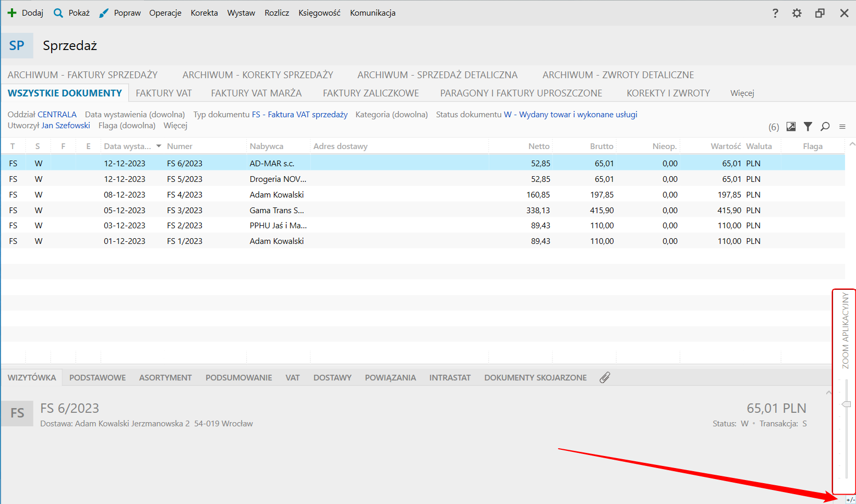The height and width of the screenshot is (504, 856).
Task: Collapse details panel chevron arrow
Action: [x=828, y=392]
